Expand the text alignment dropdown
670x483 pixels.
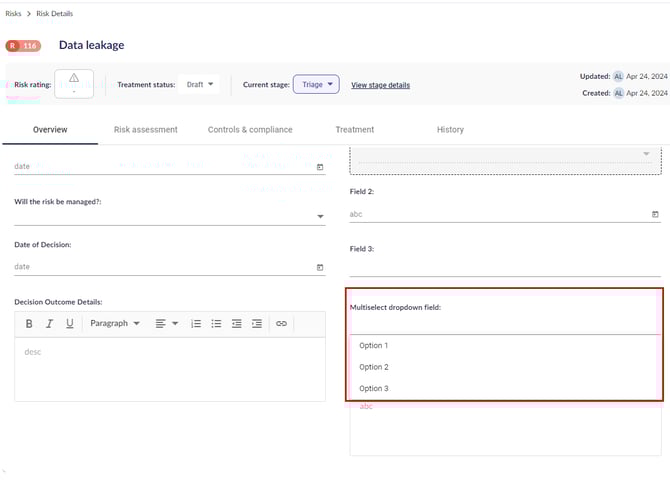click(166, 324)
